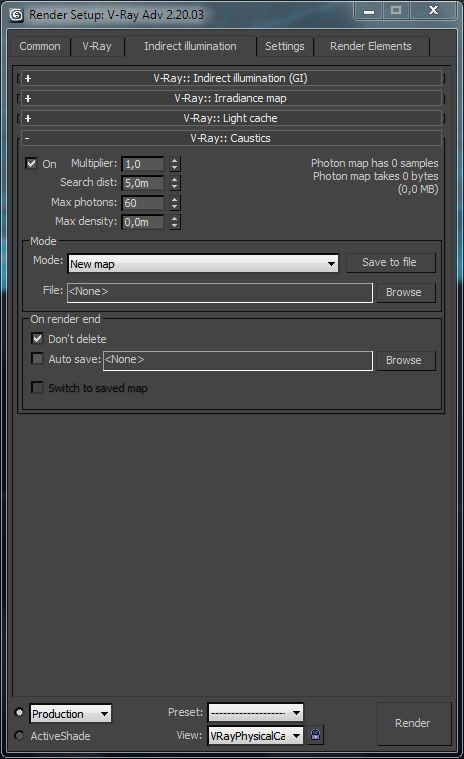
Task: Uncheck the Don't delete checkbox
Action: [x=37, y=338]
